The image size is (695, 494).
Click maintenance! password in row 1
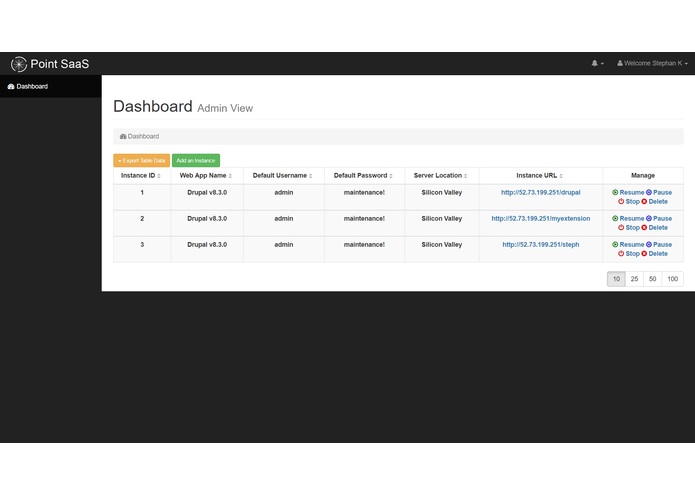[364, 192]
